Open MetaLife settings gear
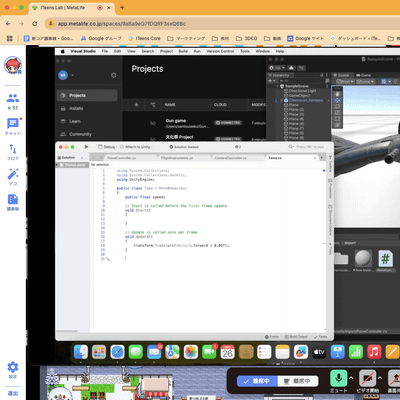Screen dimensions: 400x400 click(x=13, y=370)
